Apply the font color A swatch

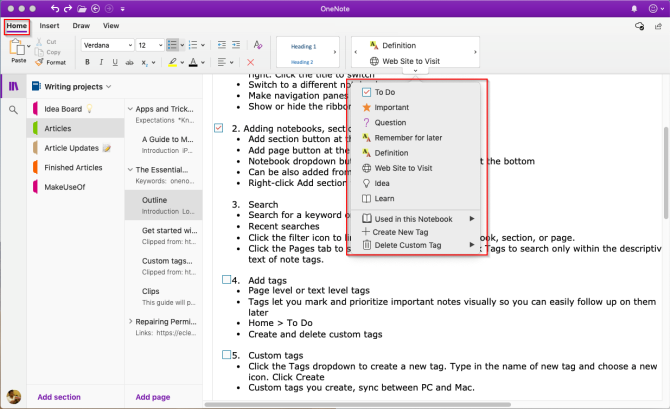[x=193, y=62]
